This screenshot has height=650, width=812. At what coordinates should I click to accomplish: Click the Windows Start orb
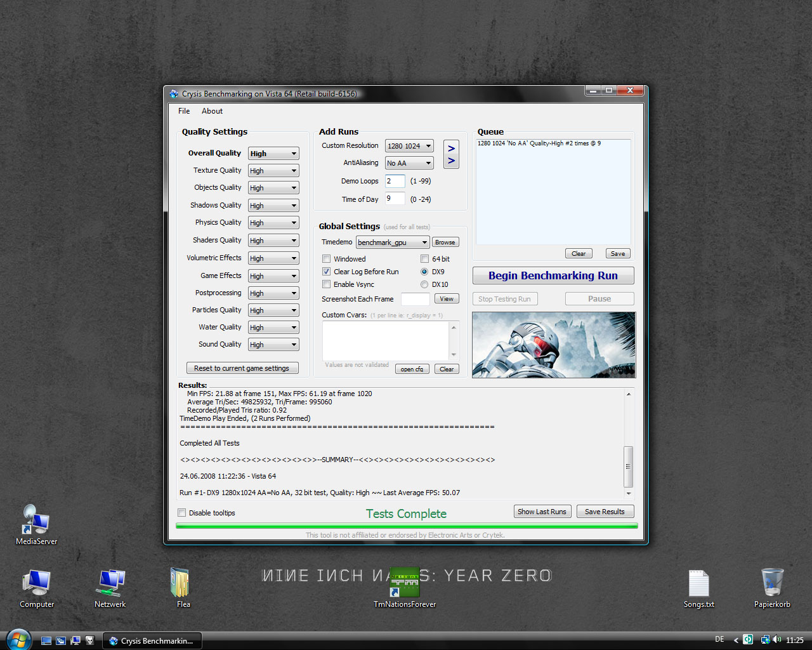pos(18,640)
